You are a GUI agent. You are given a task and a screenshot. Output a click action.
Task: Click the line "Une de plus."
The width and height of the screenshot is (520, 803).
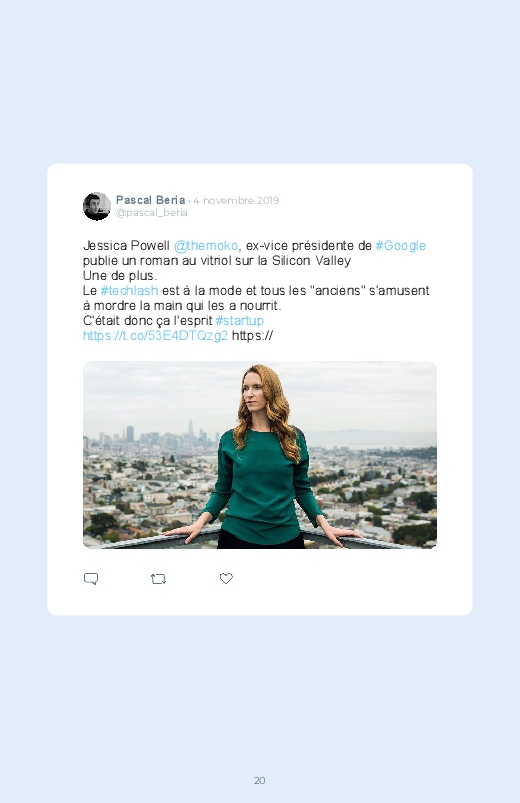[x=120, y=276]
